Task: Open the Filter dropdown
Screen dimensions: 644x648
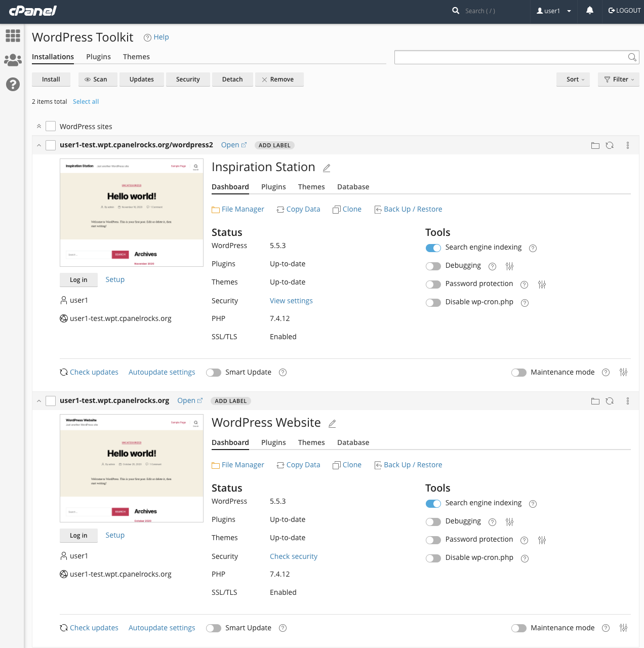Action: coord(618,79)
